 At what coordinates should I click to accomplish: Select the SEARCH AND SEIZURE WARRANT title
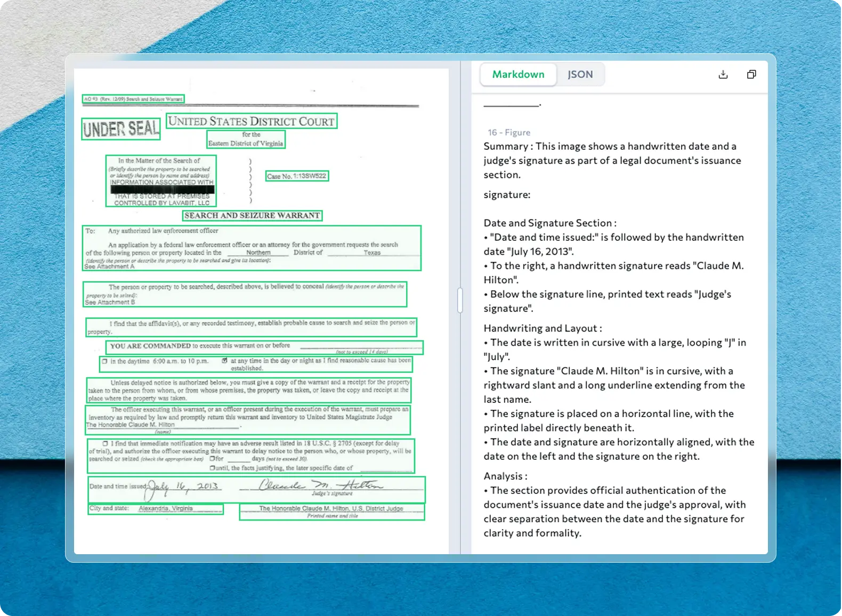tap(252, 215)
